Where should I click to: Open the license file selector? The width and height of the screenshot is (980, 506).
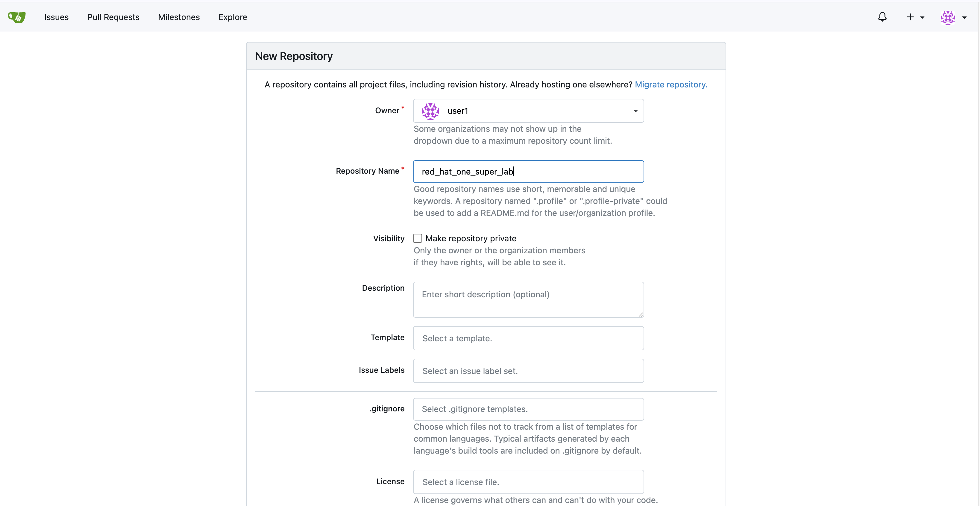click(x=528, y=482)
